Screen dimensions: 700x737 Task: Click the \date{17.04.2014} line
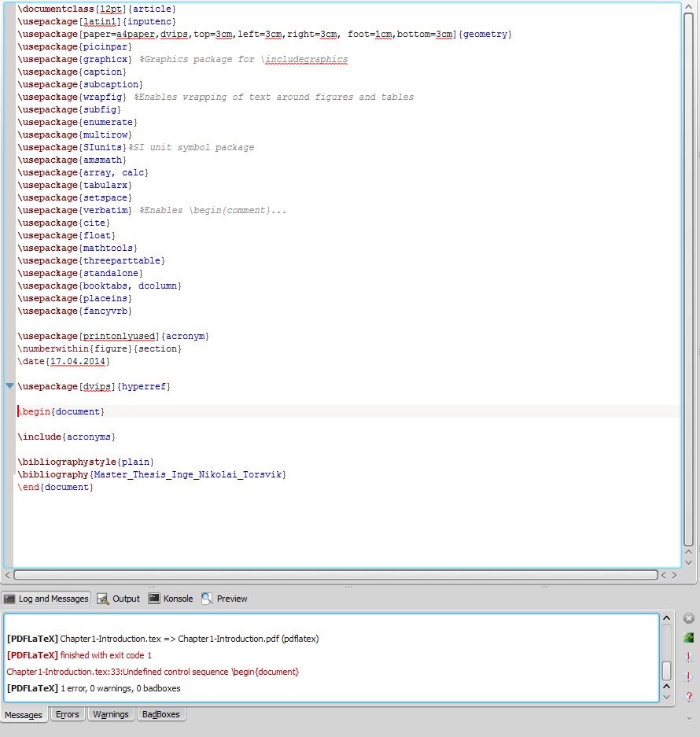[64, 361]
